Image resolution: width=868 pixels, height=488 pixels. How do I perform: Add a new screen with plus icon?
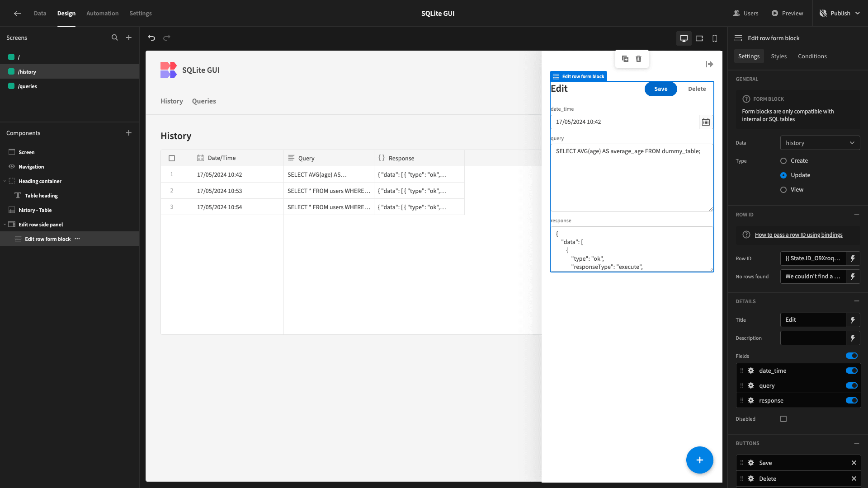(129, 38)
